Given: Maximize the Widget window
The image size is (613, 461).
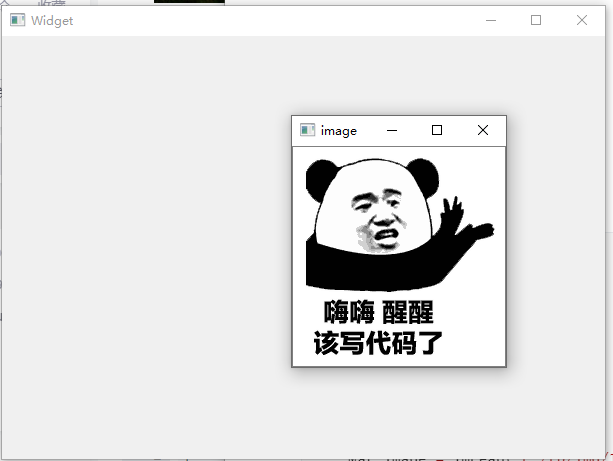Looking at the screenshot, I should (x=536, y=20).
